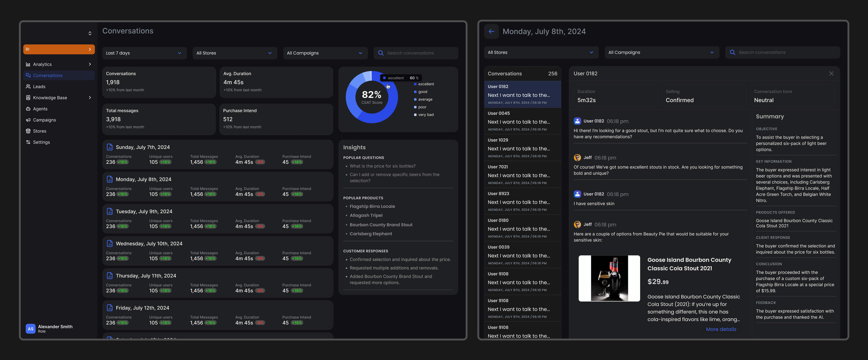The image size is (868, 360).
Task: Click the Analytics chart icon in sidebar
Action: [x=28, y=64]
